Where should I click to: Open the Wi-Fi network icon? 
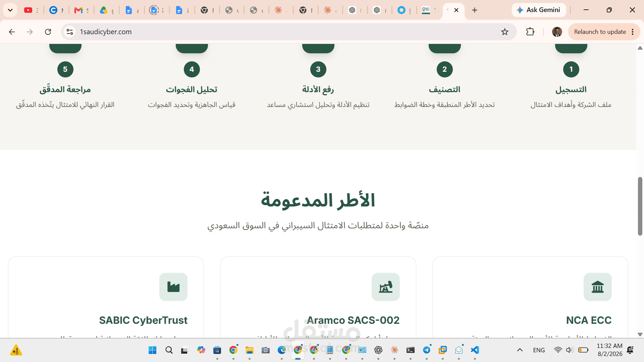click(x=558, y=350)
